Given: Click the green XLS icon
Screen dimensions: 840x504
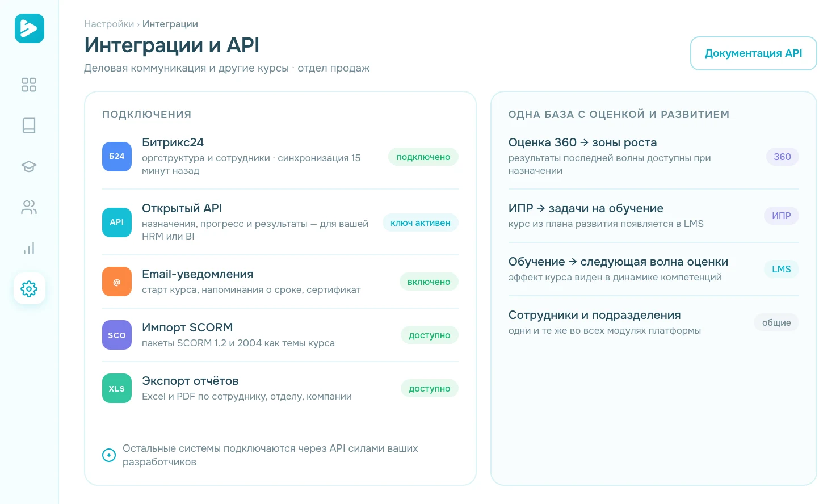Looking at the screenshot, I should click(117, 388).
